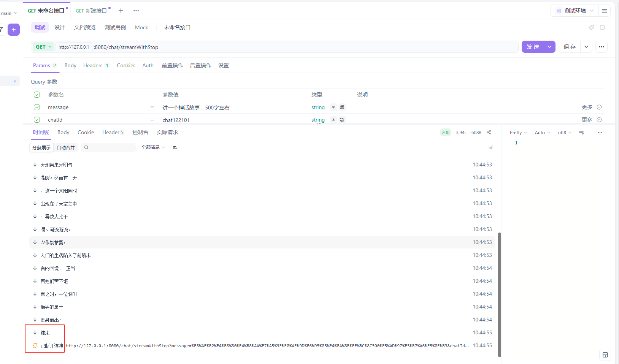This screenshot has height=364, width=619.
Task: Add a new tab with plus icon
Action: pyautogui.click(x=121, y=11)
